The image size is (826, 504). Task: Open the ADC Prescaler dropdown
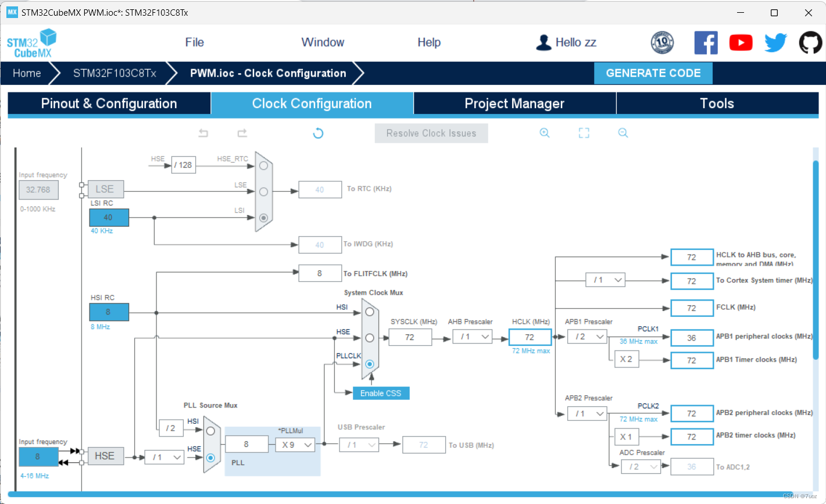pos(641,466)
